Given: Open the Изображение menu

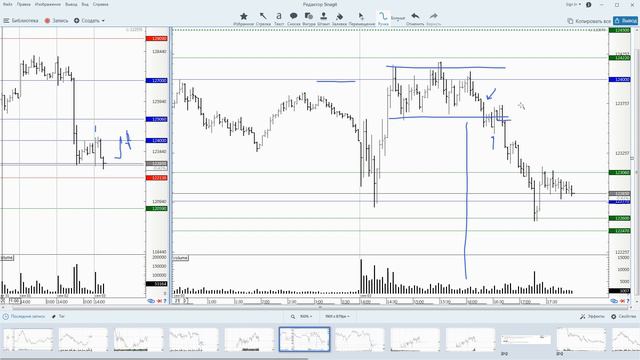Looking at the screenshot, I should click(x=48, y=4).
